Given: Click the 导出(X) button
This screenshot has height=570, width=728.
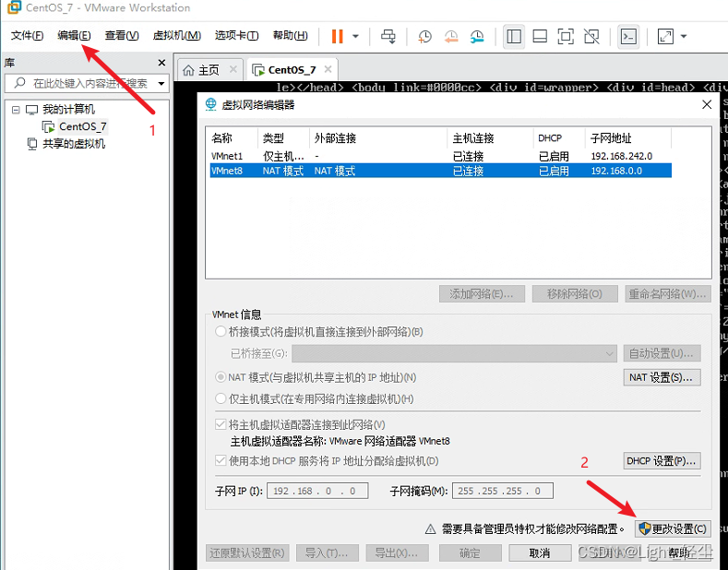Looking at the screenshot, I should coord(397,553).
